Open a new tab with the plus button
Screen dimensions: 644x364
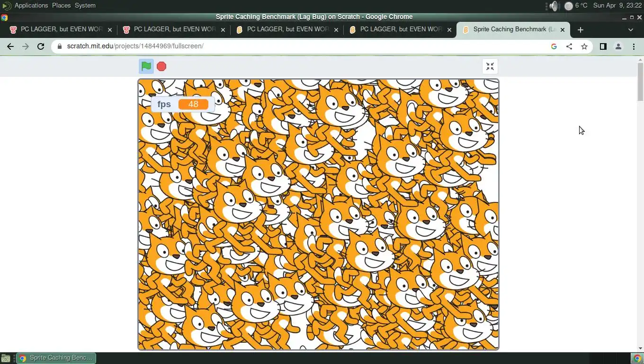pyautogui.click(x=581, y=29)
